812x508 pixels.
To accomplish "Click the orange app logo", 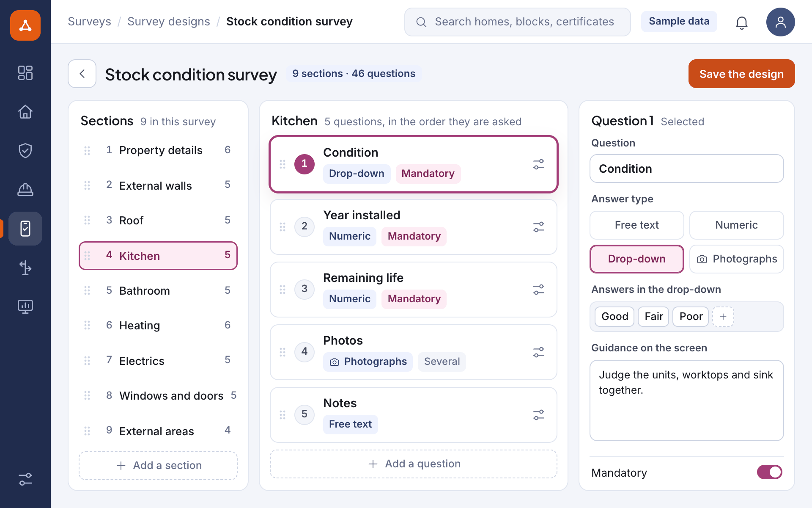I will pos(25,25).
